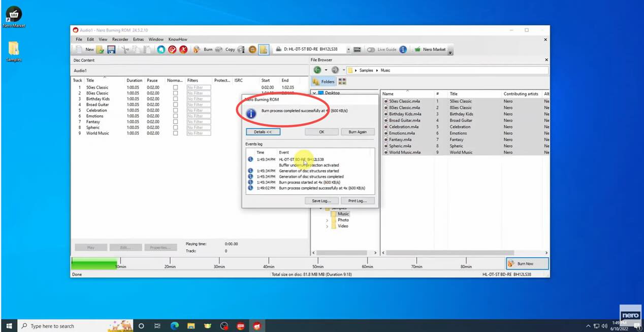Toggle the Live Guide switch

(x=371, y=50)
